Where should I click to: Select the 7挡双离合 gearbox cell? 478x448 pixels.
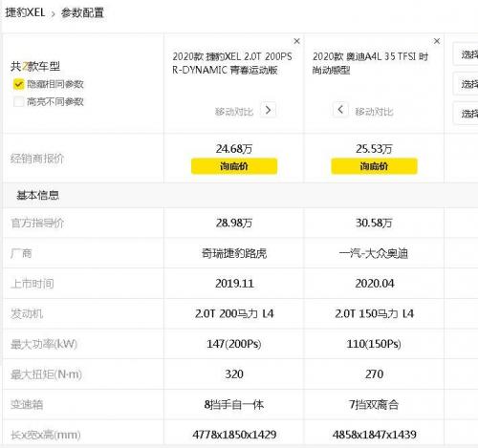pyautogui.click(x=374, y=404)
